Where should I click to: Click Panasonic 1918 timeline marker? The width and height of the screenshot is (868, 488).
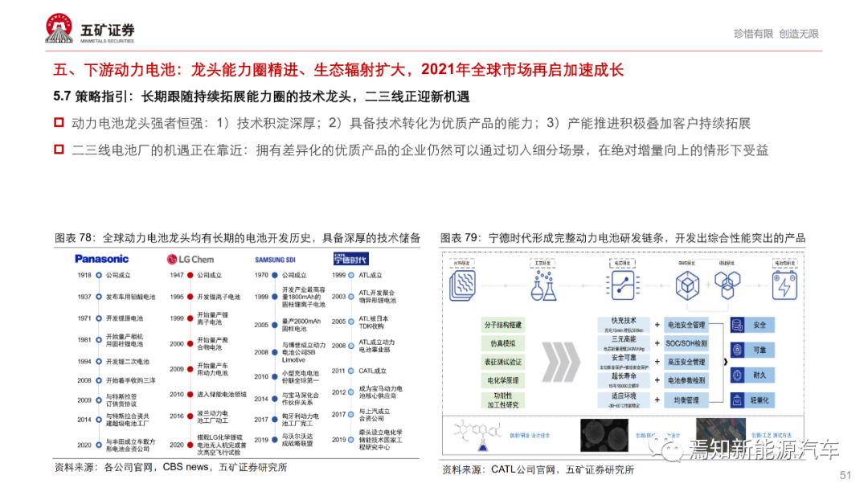click(x=99, y=275)
